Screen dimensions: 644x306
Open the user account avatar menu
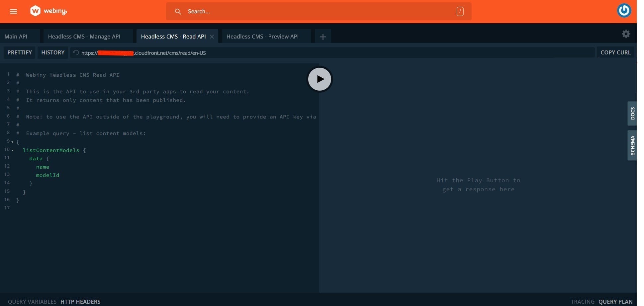click(624, 10)
